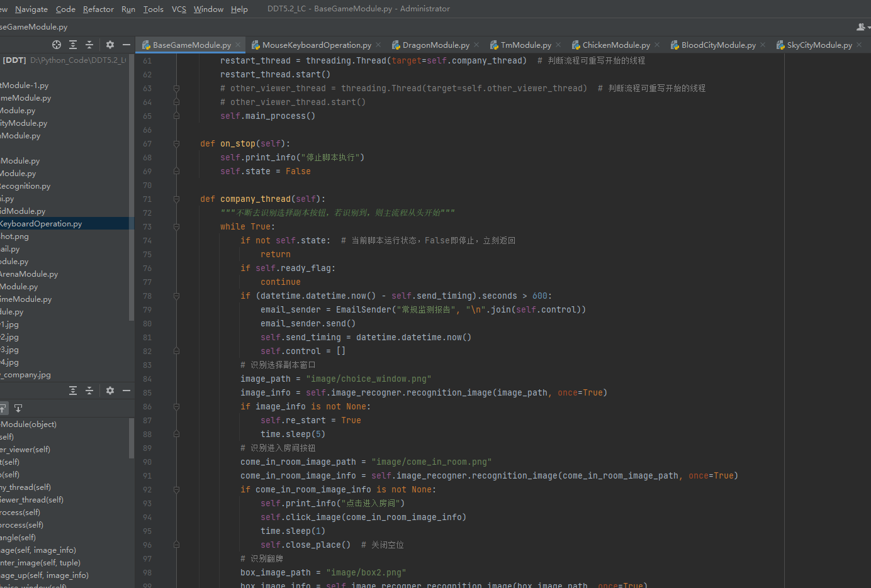The image size is (871, 588).
Task: Toggle the downward-arrow autoscroll icon in Structure panel
Action: [x=18, y=408]
